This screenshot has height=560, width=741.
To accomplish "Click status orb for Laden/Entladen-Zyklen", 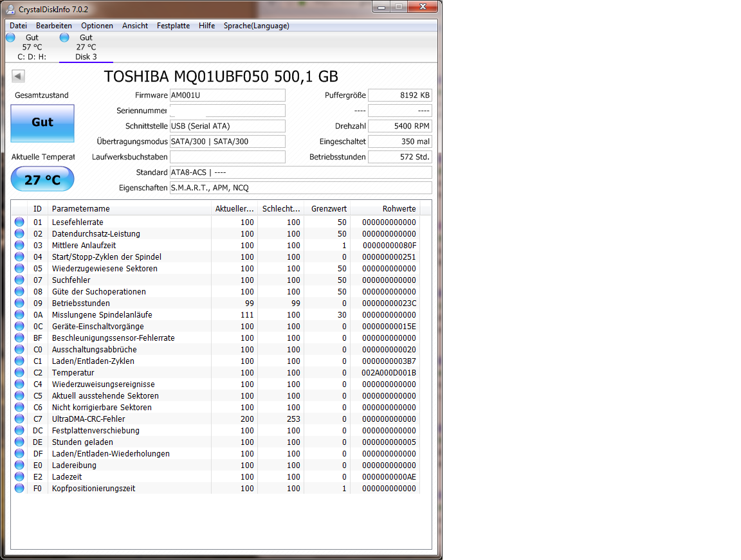I will click(19, 361).
